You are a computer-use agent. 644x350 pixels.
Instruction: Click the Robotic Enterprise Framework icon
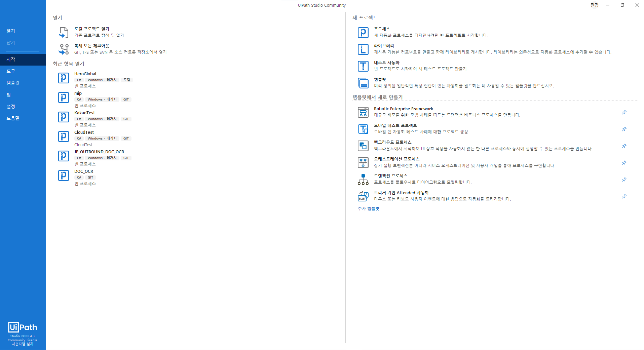(x=363, y=112)
